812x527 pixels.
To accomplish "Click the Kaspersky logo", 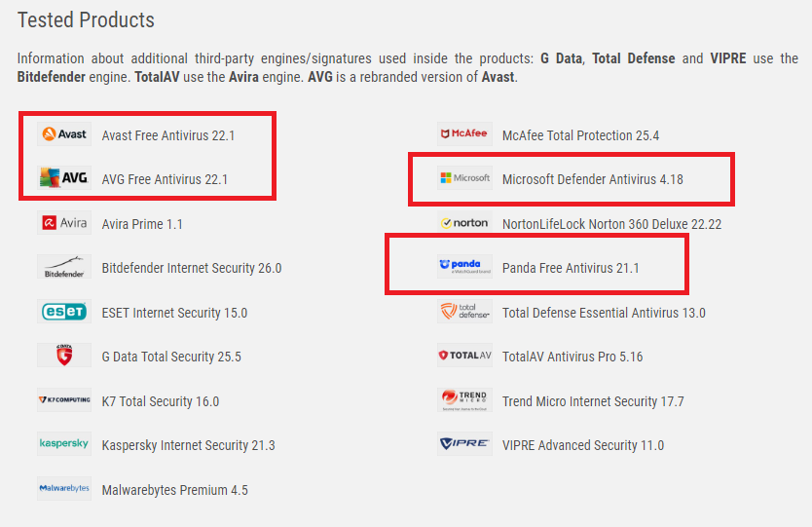I will pyautogui.click(x=64, y=443).
